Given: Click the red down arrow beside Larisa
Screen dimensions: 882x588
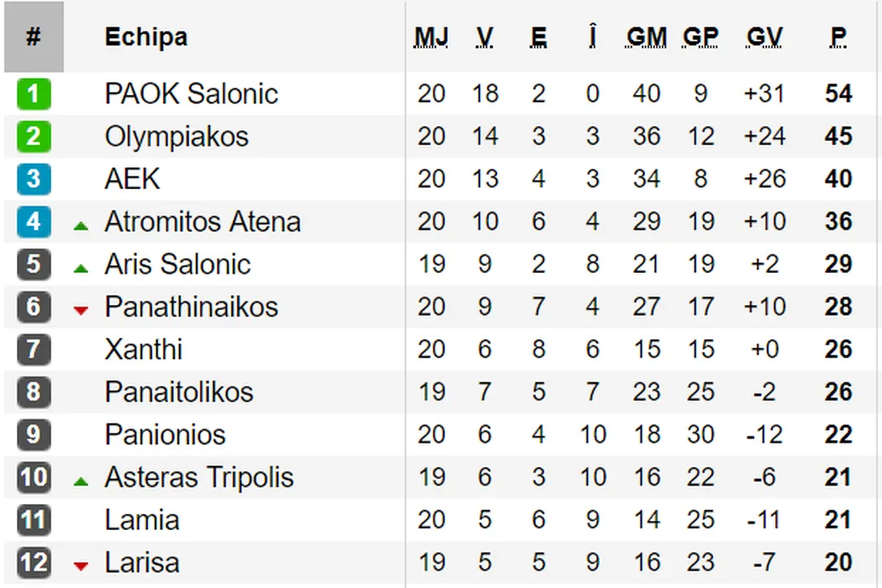Looking at the screenshot, I should pos(81,566).
